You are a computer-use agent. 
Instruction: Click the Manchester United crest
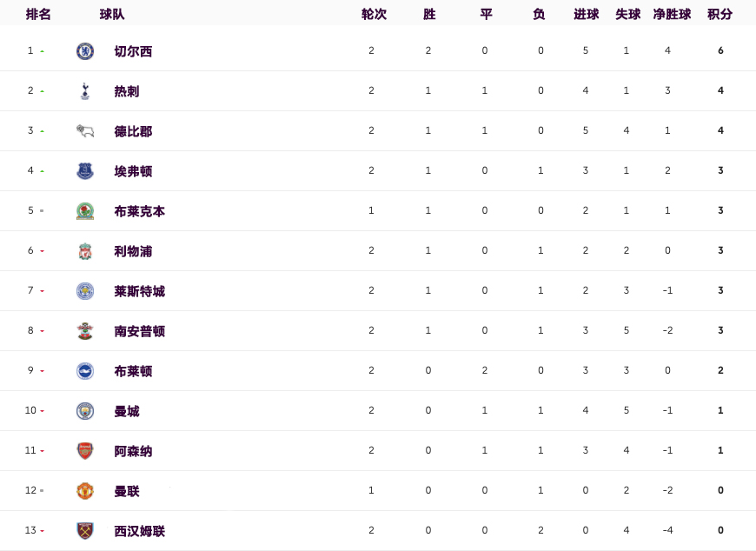coord(85,491)
